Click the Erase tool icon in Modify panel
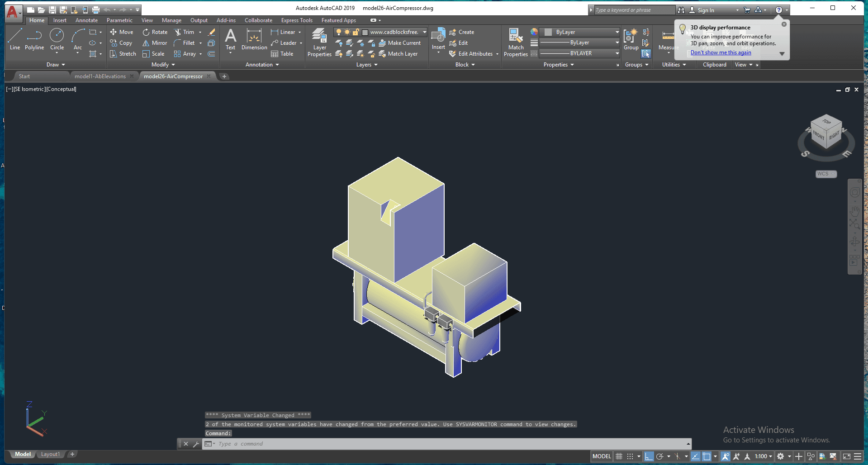The width and height of the screenshot is (868, 465). click(x=211, y=32)
